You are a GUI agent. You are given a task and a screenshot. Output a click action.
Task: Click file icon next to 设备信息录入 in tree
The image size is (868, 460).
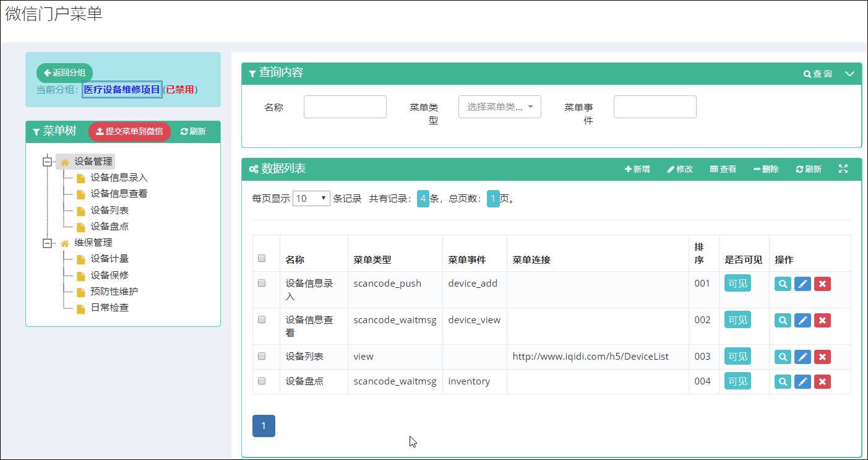pyautogui.click(x=80, y=178)
